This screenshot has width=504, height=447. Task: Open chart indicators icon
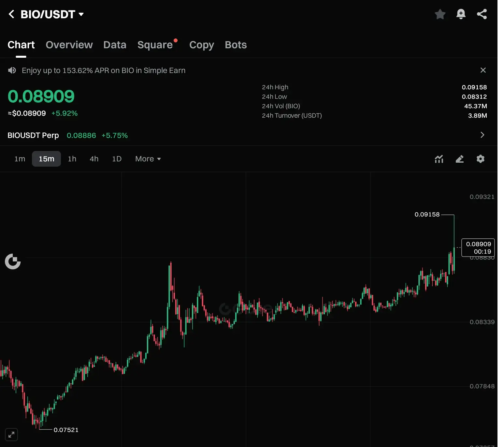pos(439,159)
